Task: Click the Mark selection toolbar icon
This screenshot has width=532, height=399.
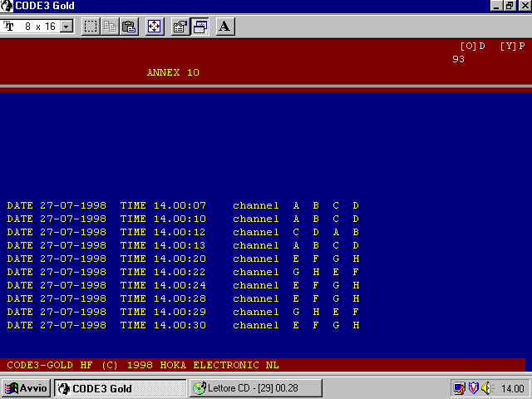Action: click(91, 27)
